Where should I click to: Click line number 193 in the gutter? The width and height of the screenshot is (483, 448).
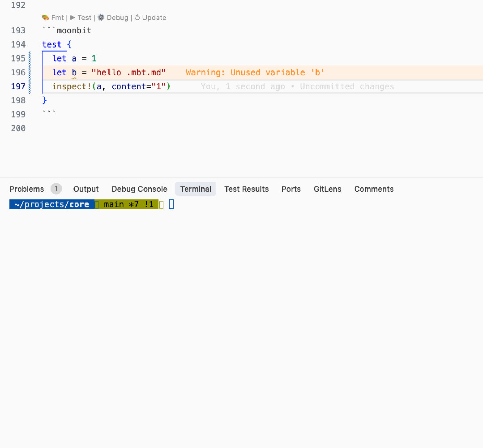pyautogui.click(x=18, y=30)
